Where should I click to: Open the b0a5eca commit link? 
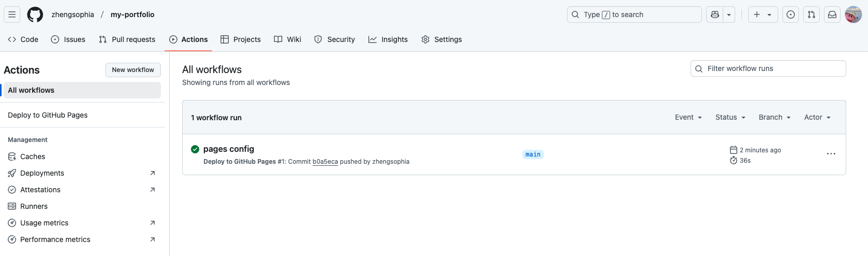325,162
